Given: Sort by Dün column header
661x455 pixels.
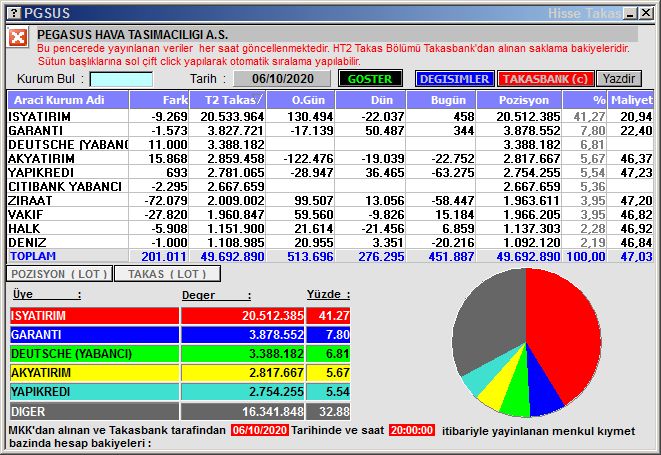Looking at the screenshot, I should [x=371, y=100].
